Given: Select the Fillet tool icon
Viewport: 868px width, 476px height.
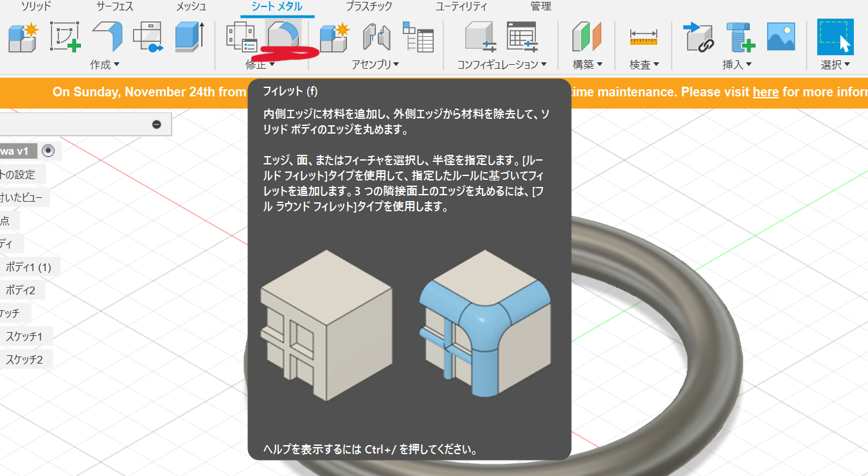Looking at the screenshot, I should [283, 37].
